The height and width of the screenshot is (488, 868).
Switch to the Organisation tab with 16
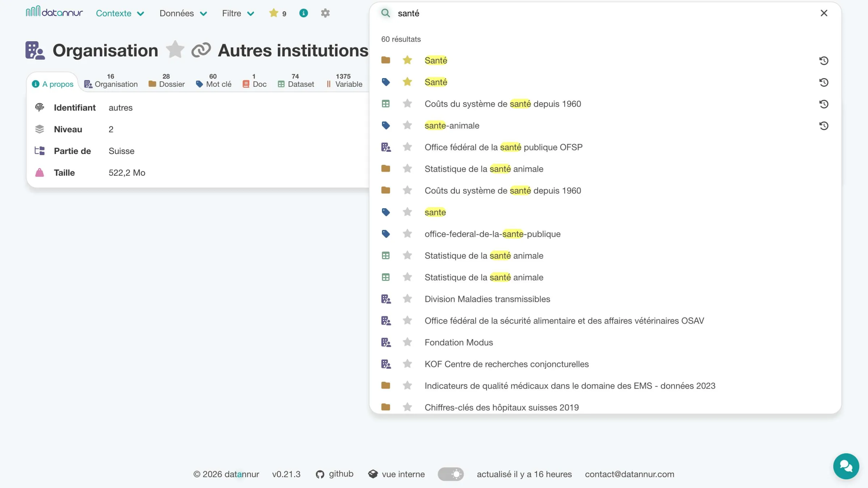111,81
